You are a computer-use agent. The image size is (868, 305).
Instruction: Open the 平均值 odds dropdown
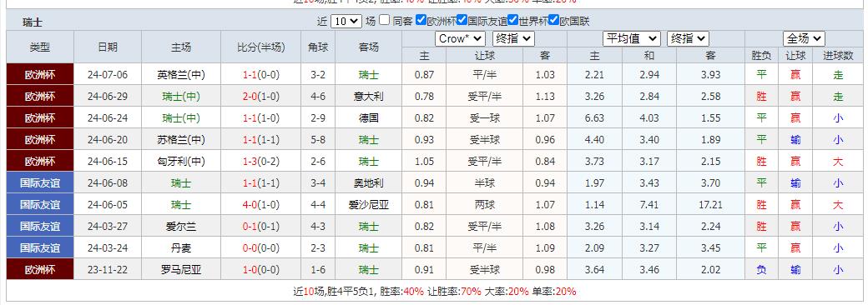pyautogui.click(x=631, y=38)
